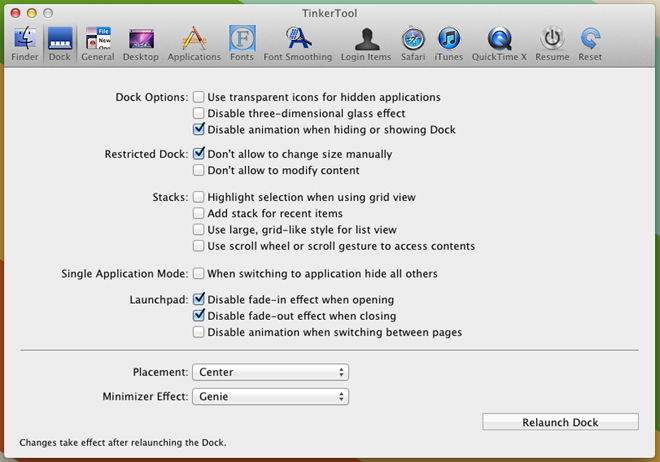Viewport: 660px width, 462px height.
Task: Open iTunes settings pane
Action: pos(449,44)
